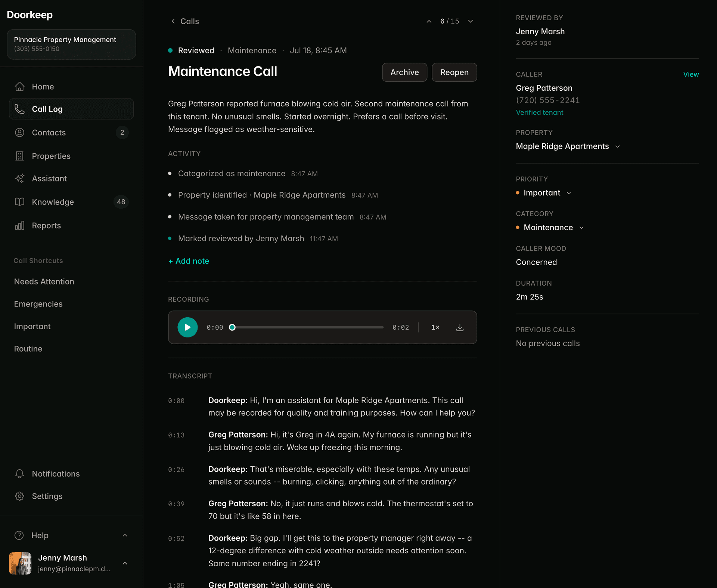Viewport: 717px width, 588px height.
Task: Click View link next to Caller
Action: pos(691,74)
